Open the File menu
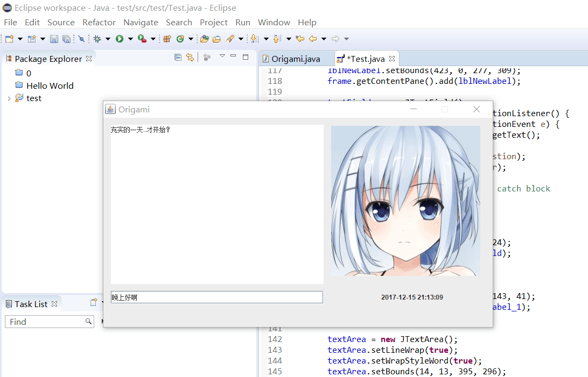Viewport: 588px width, 377px height. click(x=11, y=23)
